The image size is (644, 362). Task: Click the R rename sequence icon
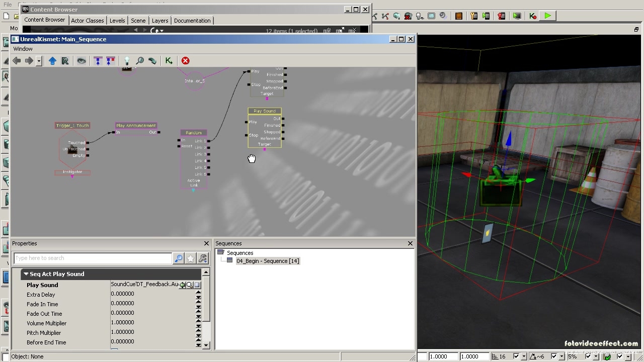click(x=65, y=61)
